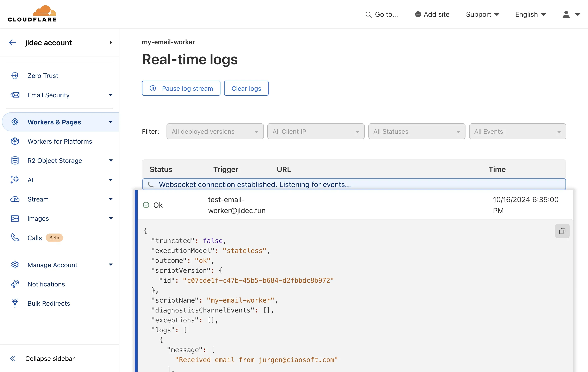Expand the jldec account switcher arrow

point(111,43)
